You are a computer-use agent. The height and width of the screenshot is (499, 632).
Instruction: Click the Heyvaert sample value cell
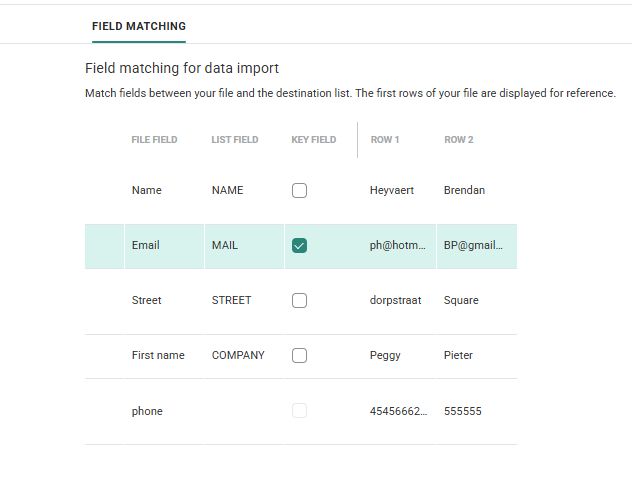[392, 190]
